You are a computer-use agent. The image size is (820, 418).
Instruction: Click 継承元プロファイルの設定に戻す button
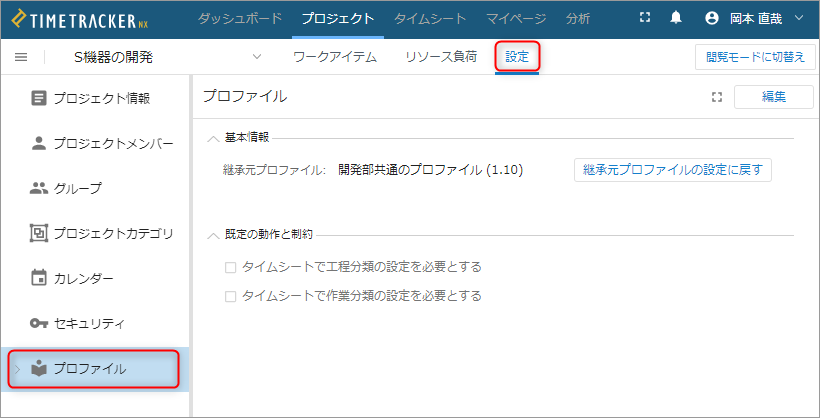(673, 170)
